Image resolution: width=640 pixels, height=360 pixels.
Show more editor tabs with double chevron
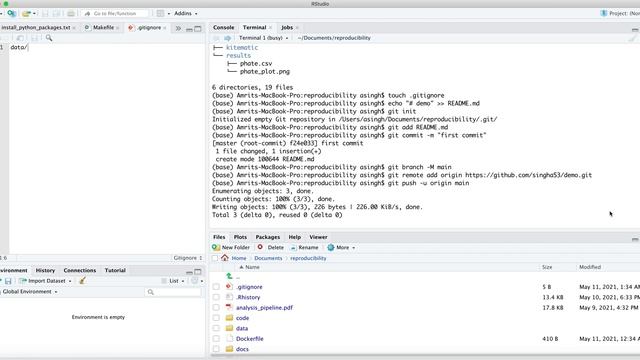tap(178, 28)
